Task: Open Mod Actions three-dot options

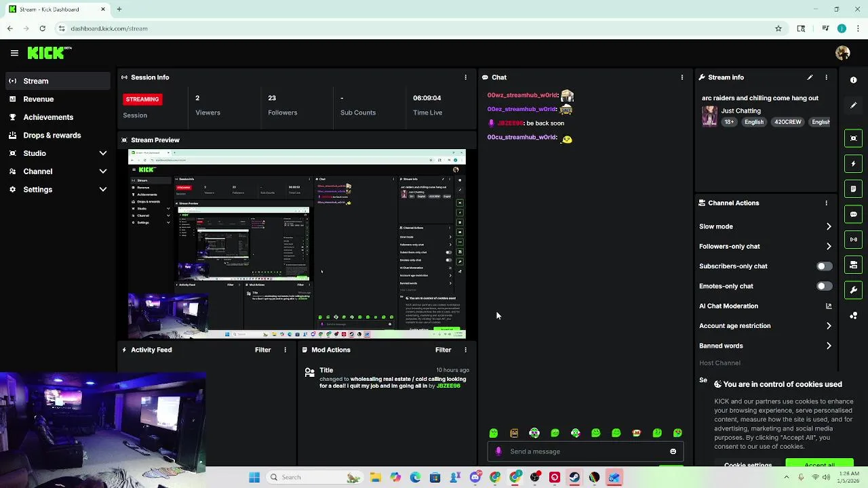Action: [465, 350]
